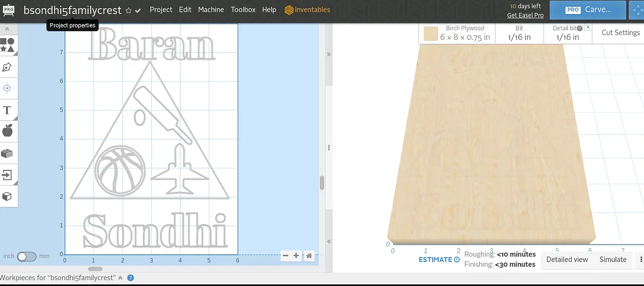
Task: Open the 3D cube tool
Action: pos(8,197)
